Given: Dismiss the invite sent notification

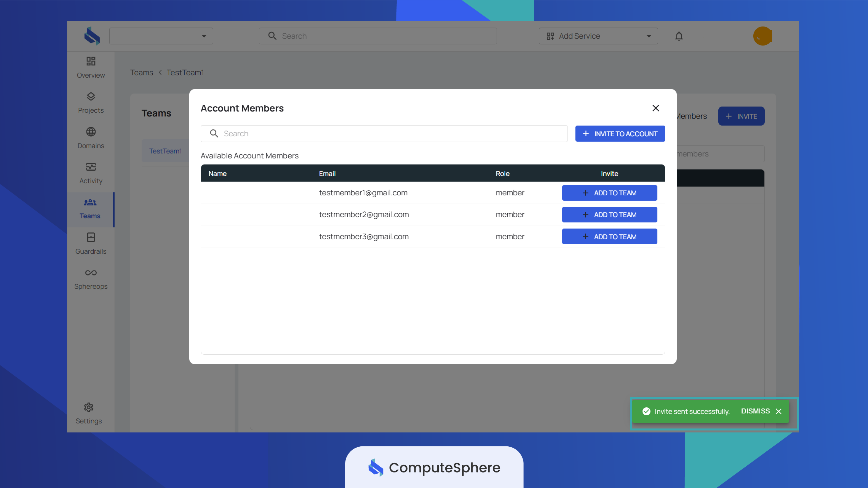Looking at the screenshot, I should 755,411.
